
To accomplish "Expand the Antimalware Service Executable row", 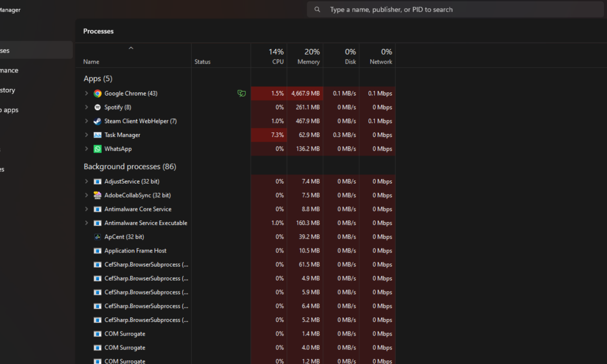I will [x=86, y=223].
